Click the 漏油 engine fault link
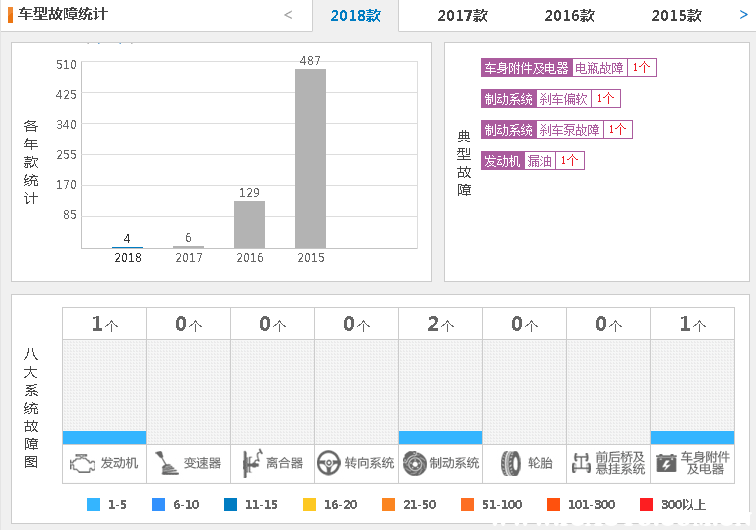The width and height of the screenshot is (756, 530). (539, 161)
